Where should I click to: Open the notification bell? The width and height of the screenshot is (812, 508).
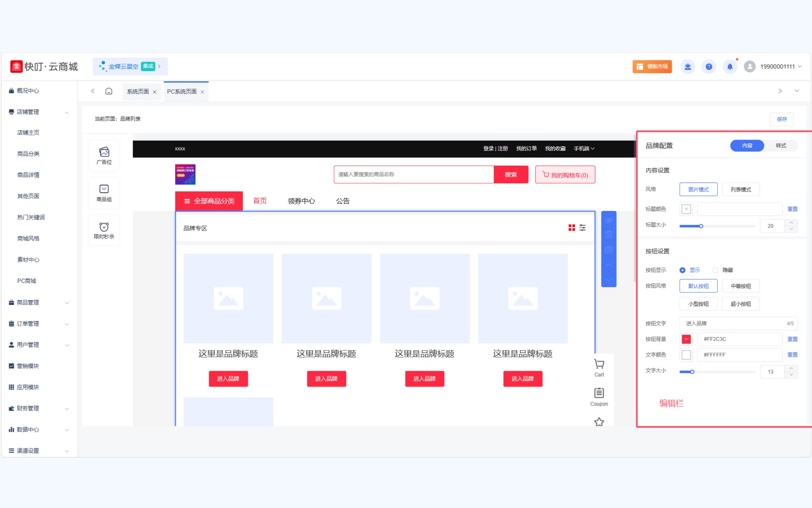coord(730,67)
